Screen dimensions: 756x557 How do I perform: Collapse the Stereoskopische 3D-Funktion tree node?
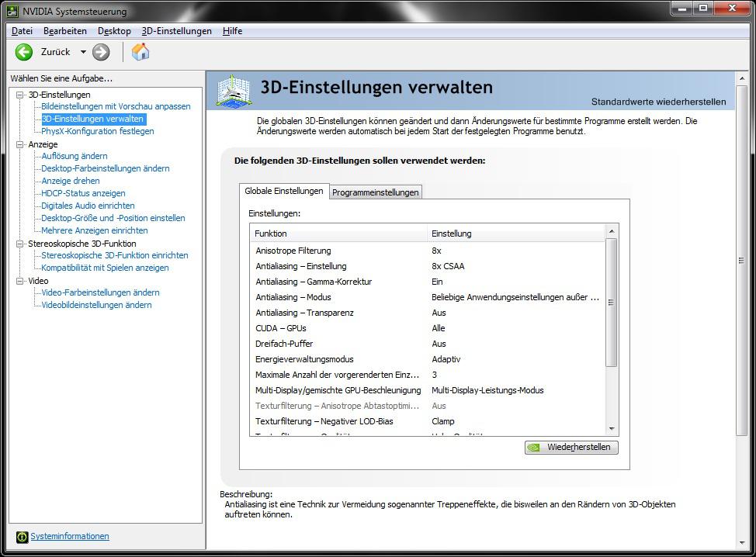pyautogui.click(x=20, y=244)
